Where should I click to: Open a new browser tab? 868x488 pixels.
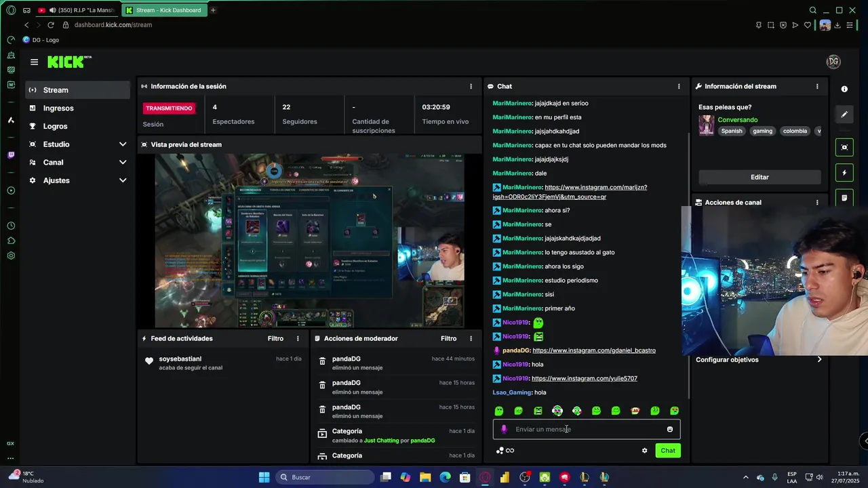(213, 10)
